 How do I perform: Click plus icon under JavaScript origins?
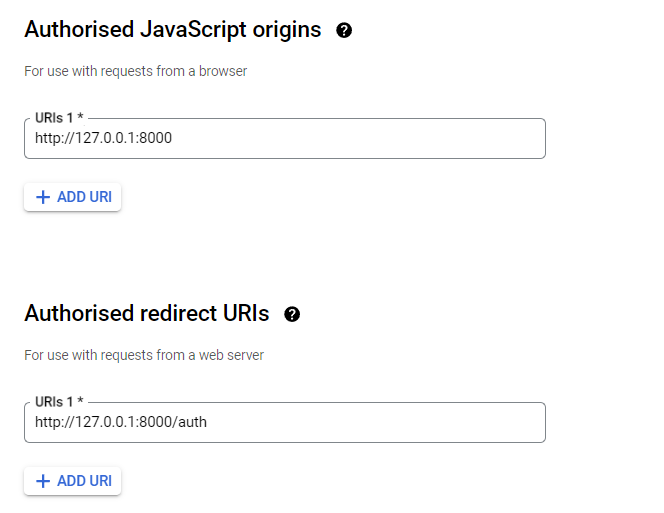[43, 197]
